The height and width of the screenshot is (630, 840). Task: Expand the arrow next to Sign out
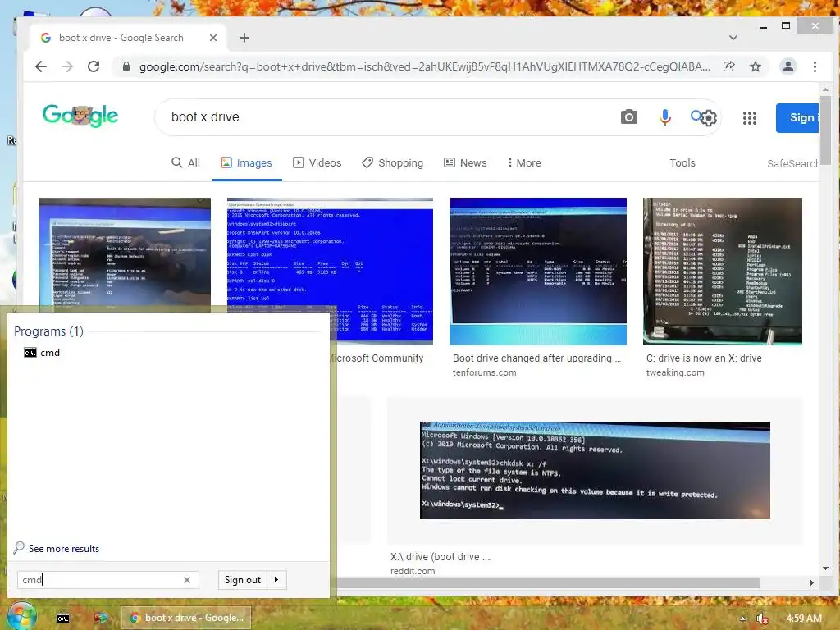tap(276, 580)
